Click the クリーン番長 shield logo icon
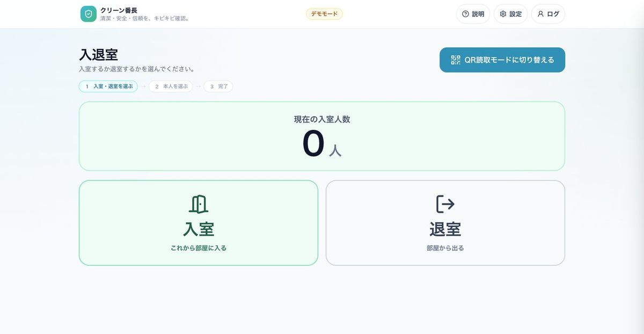644x334 pixels. coord(89,14)
